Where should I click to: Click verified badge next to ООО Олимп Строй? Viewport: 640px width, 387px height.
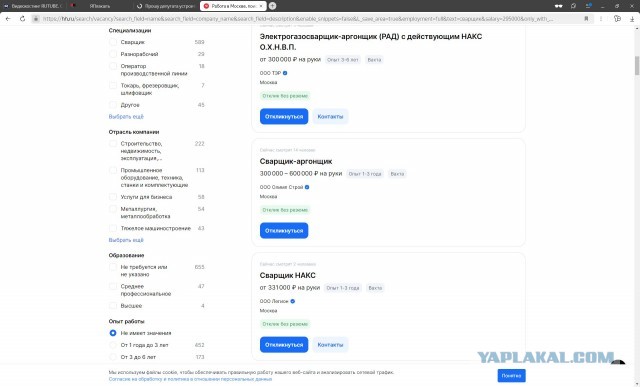(307, 187)
